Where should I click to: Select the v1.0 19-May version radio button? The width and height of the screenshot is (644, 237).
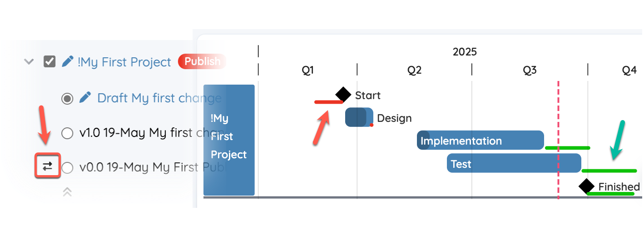(67, 133)
